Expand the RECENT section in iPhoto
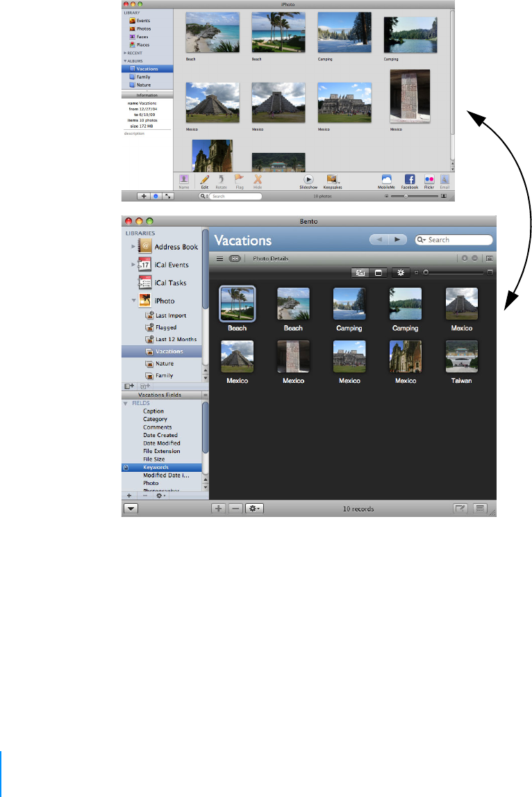The height and width of the screenshot is (797, 532). tap(125, 53)
